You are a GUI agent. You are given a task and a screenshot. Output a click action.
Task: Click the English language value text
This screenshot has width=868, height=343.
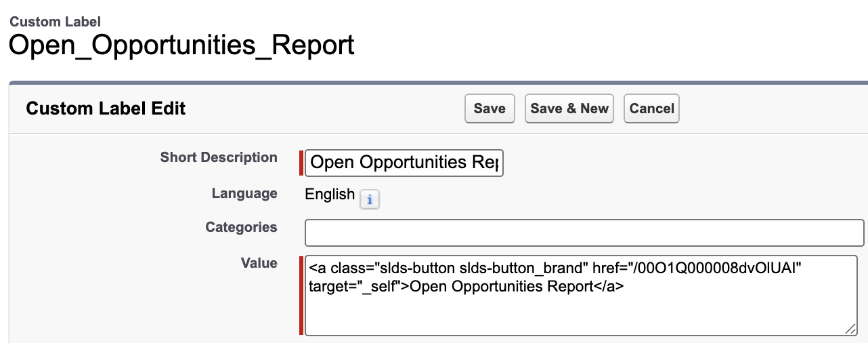tap(330, 195)
